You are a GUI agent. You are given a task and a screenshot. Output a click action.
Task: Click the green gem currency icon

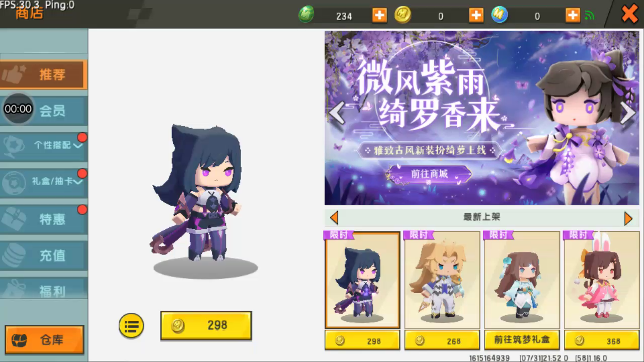[x=306, y=15]
